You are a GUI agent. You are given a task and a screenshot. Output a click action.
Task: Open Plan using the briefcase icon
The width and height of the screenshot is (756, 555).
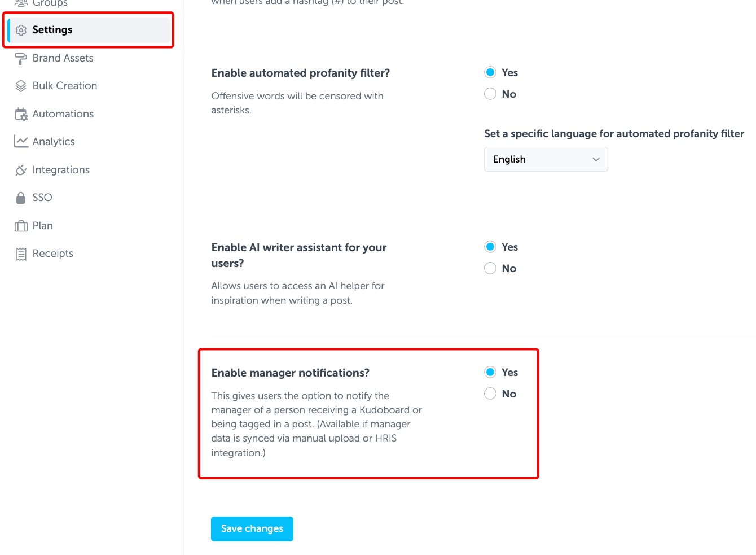tap(21, 225)
